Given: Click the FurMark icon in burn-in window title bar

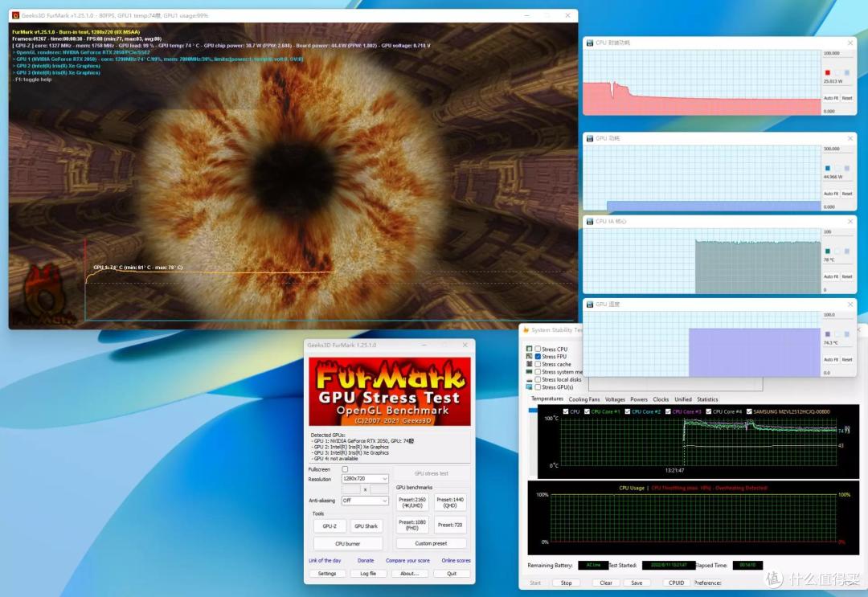Looking at the screenshot, I should [15, 15].
